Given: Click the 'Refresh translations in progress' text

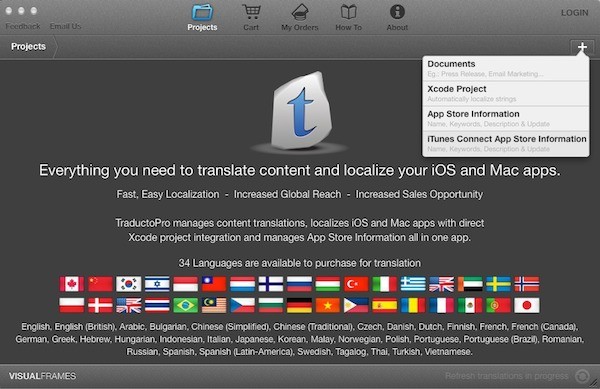Looking at the screenshot, I should [x=507, y=376].
